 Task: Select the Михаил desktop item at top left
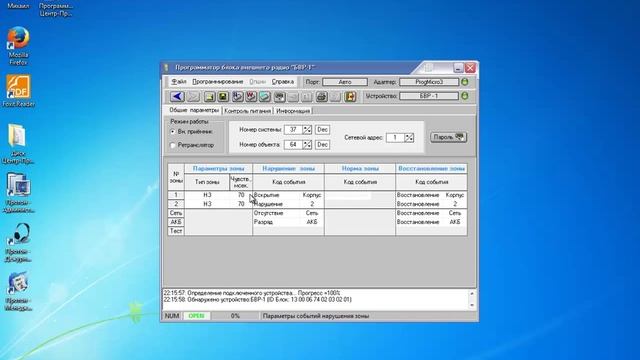pos(18,6)
